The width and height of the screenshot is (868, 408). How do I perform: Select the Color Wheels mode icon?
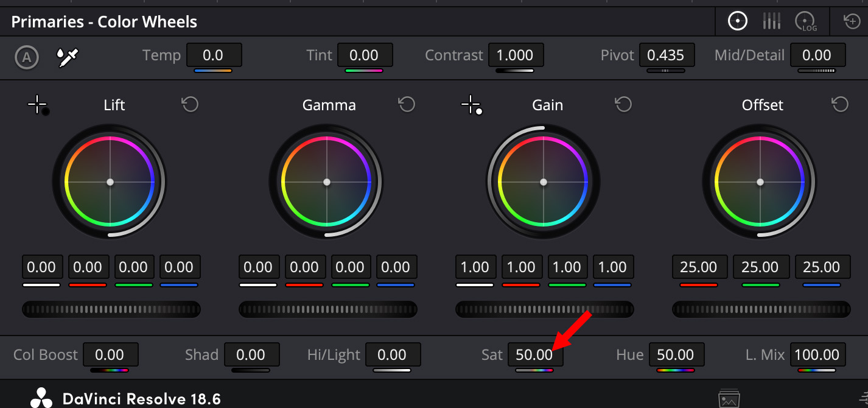[x=737, y=21]
